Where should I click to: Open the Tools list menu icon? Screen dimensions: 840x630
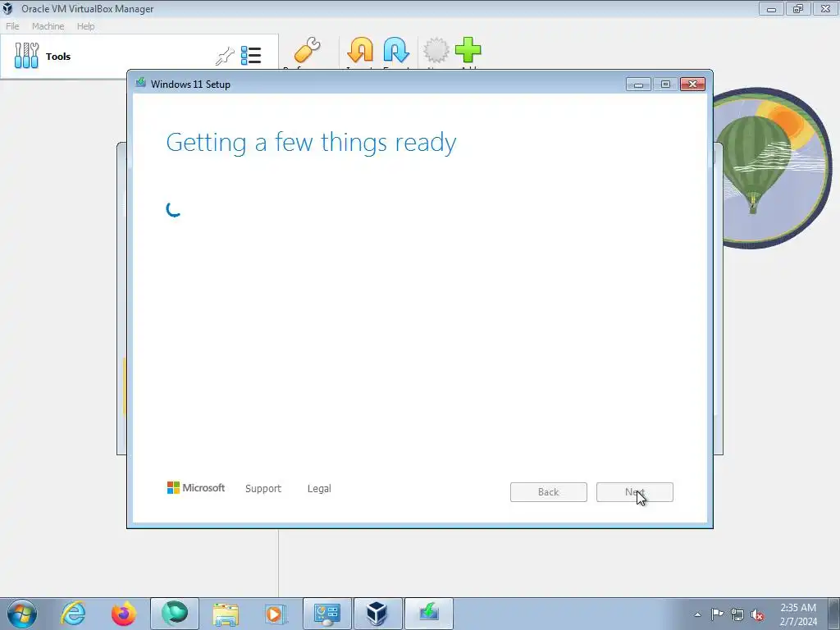pos(251,56)
